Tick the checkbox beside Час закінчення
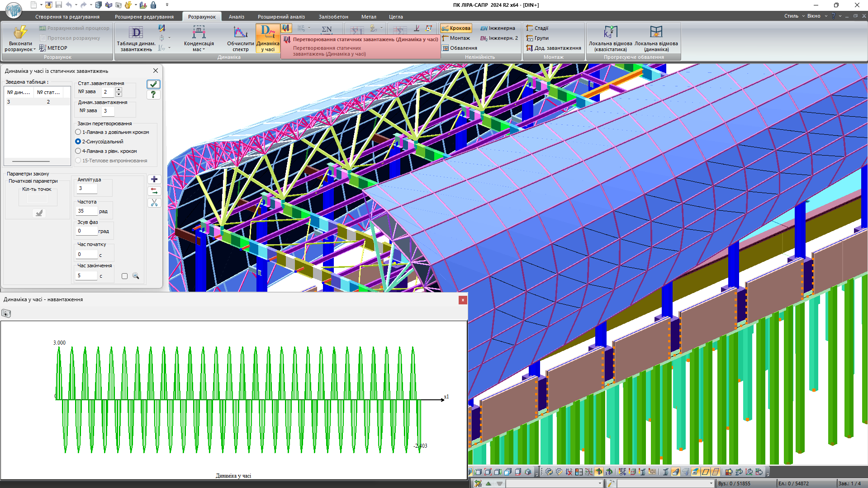Screen dimensions: 868x488 coord(124,276)
